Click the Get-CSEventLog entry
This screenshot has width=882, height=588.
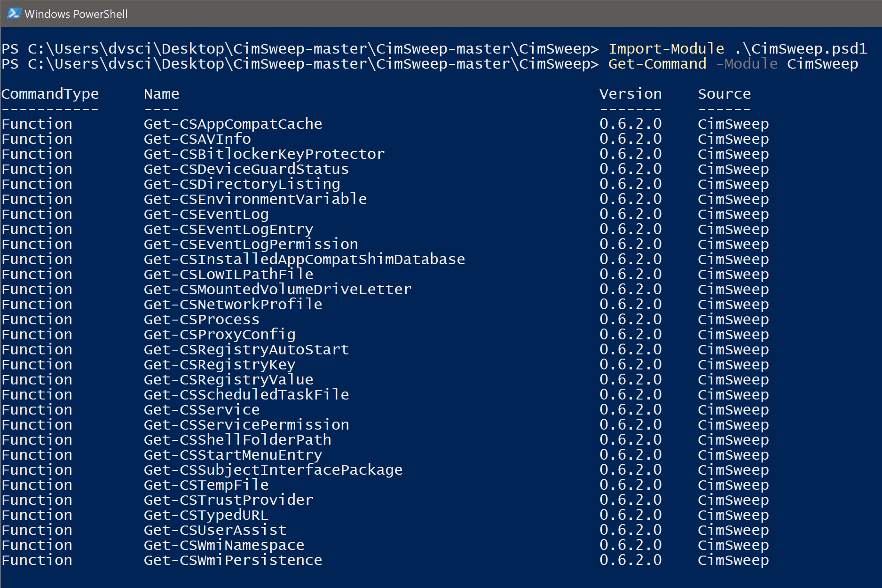coord(206,214)
